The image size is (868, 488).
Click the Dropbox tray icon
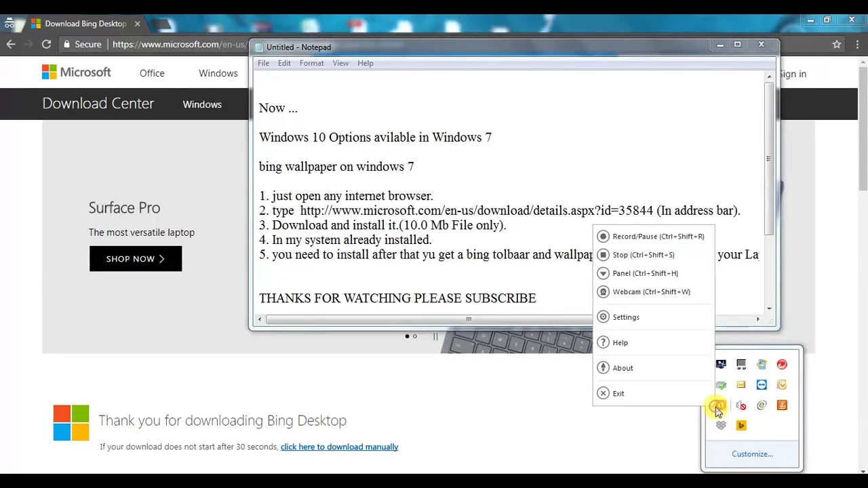pos(721,426)
